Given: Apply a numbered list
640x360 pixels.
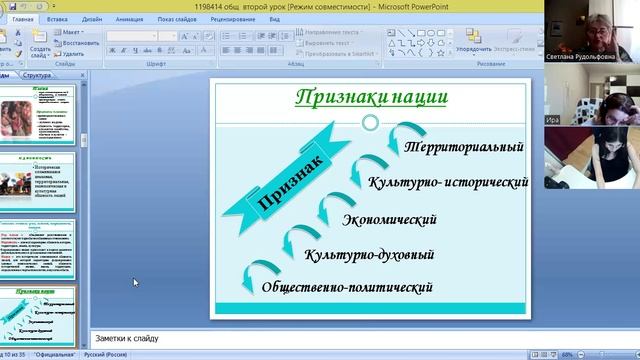Looking at the screenshot, I should click(244, 36).
